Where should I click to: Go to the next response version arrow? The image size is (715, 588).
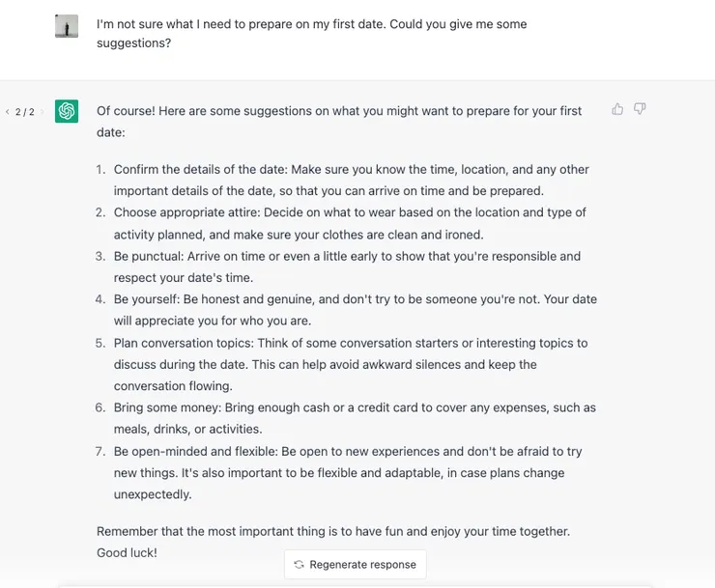pos(42,112)
